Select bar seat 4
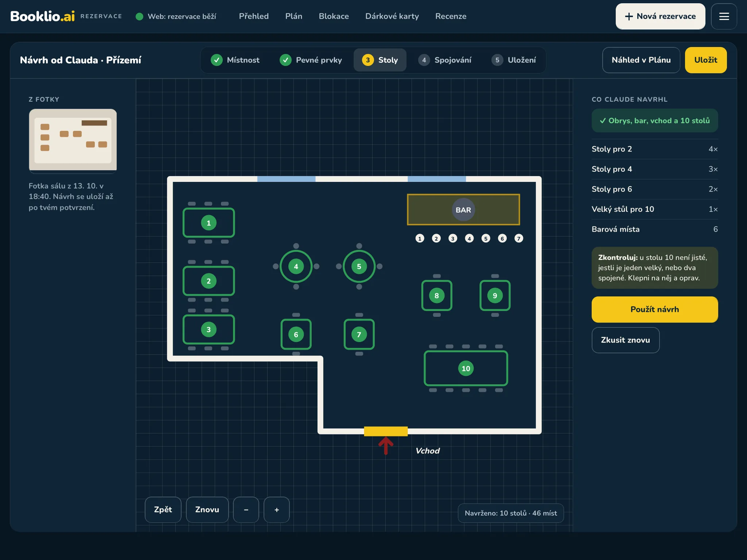This screenshot has height=560, width=747. [x=469, y=238]
